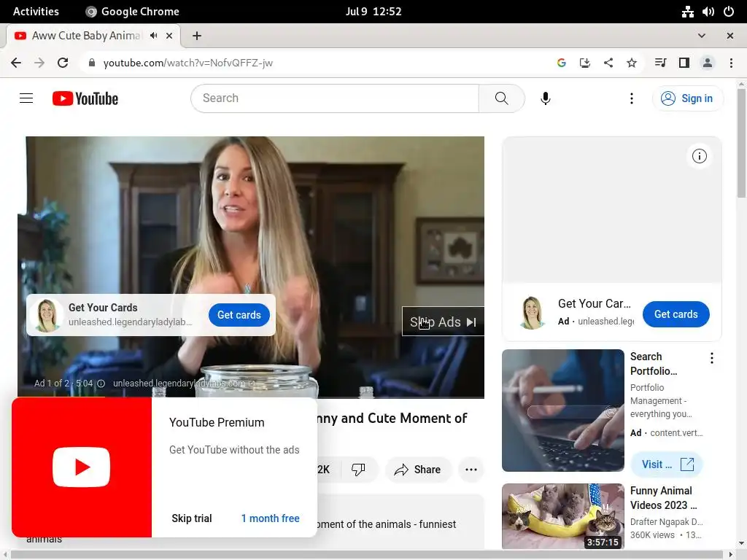
Task: Open the Google icon in address bar
Action: point(561,63)
